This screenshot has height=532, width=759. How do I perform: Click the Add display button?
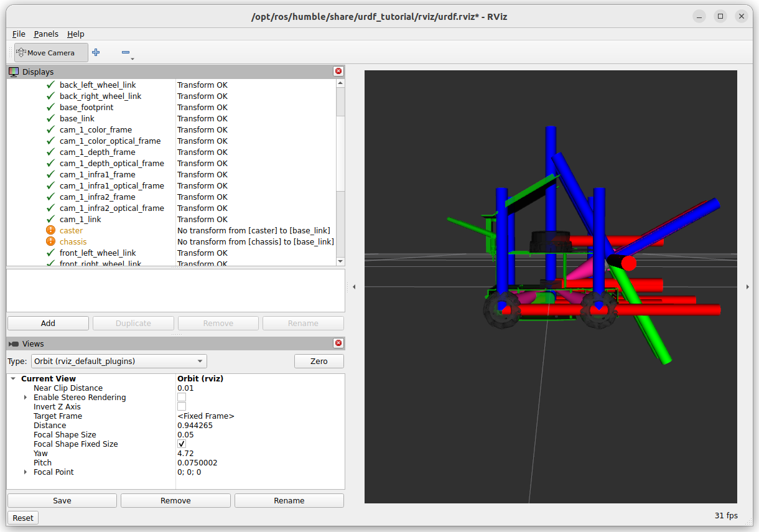click(x=48, y=324)
